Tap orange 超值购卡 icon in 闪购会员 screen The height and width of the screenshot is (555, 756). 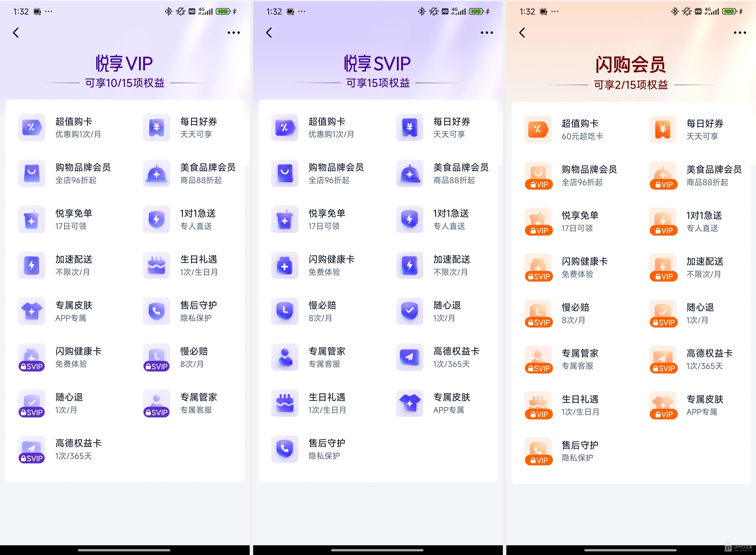pyautogui.click(x=538, y=129)
